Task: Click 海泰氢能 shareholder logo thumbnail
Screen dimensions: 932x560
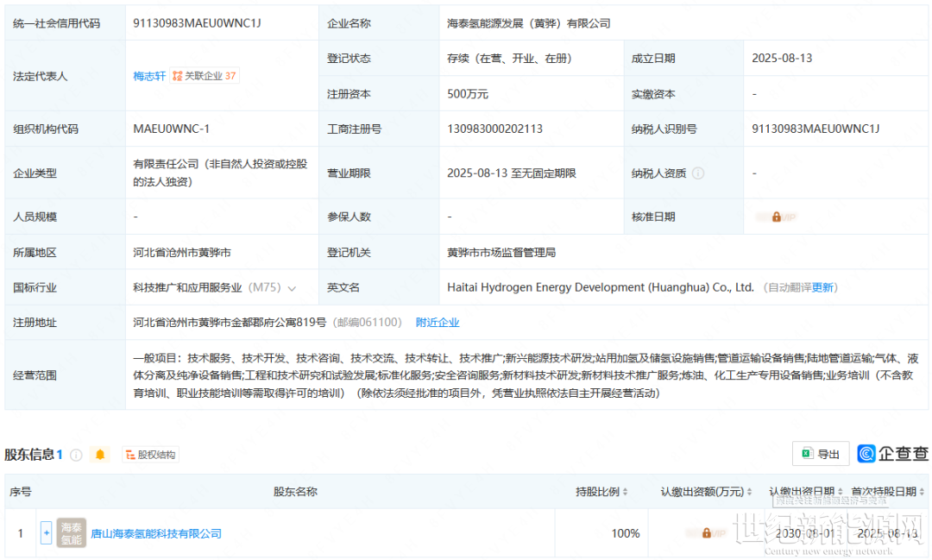Action: point(72,533)
